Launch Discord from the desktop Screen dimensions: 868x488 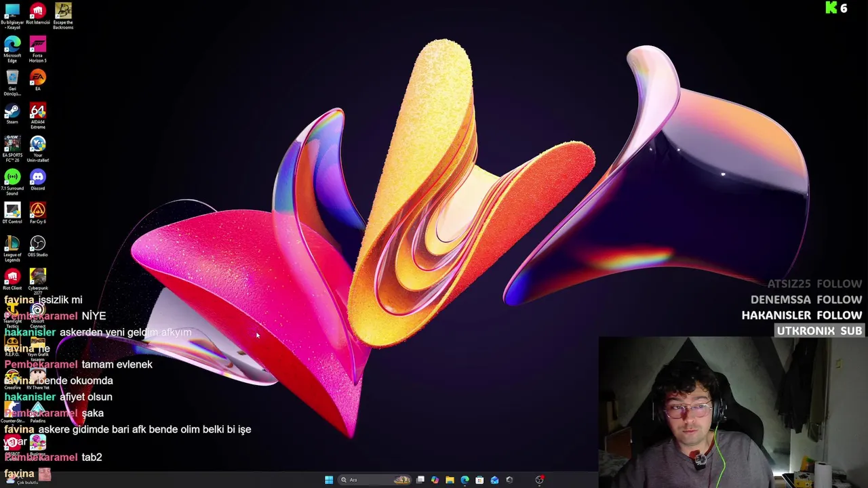click(x=37, y=180)
